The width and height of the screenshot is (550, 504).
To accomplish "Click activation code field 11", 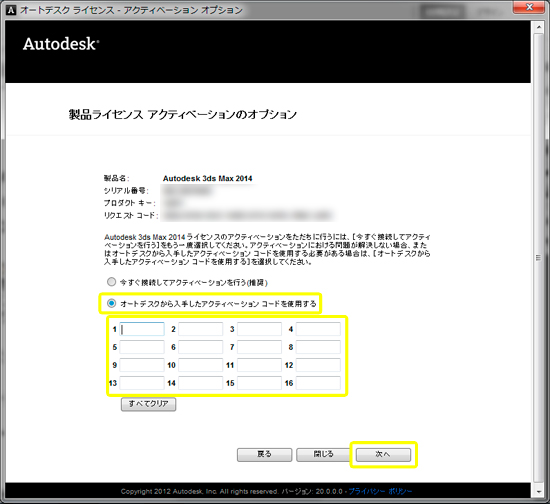I will (260, 365).
